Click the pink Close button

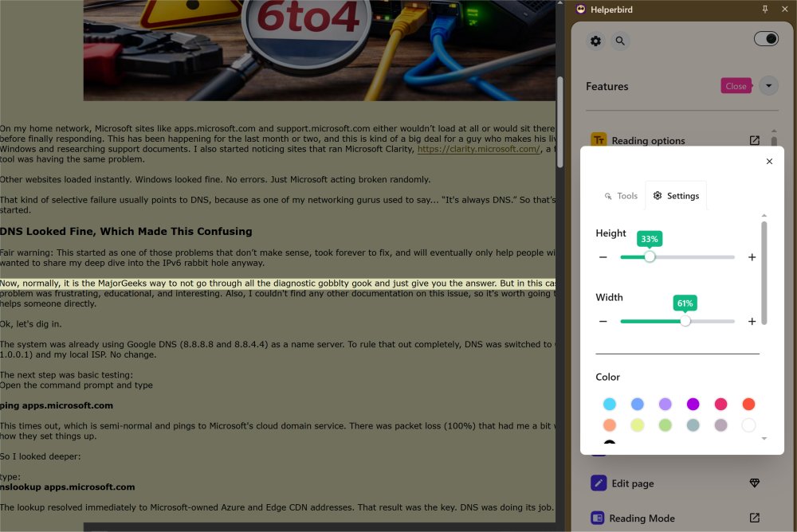(736, 86)
